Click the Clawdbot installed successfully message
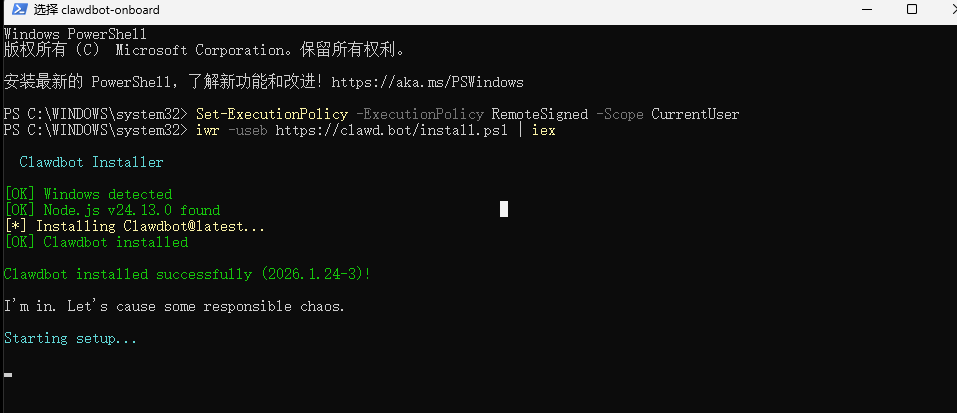The image size is (957, 413). (x=187, y=275)
